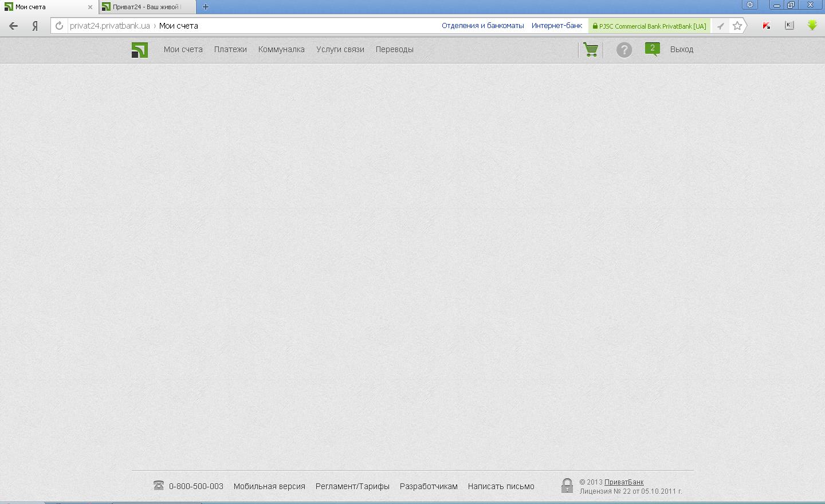
Task: Close the "Мои счета" browser tab
Action: pyautogui.click(x=90, y=7)
